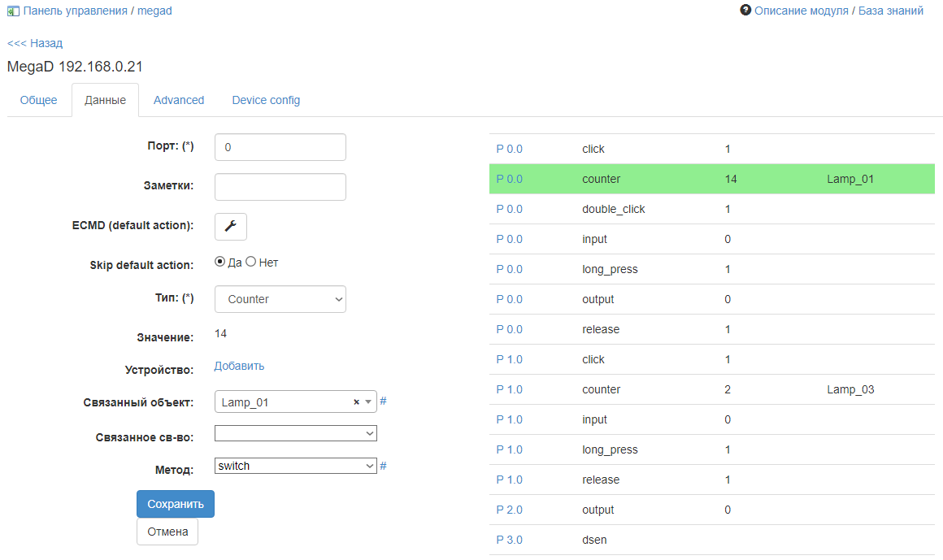Viewport: 943px width, 560px height.
Task: Open the Описание модуля link
Action: coord(801,11)
